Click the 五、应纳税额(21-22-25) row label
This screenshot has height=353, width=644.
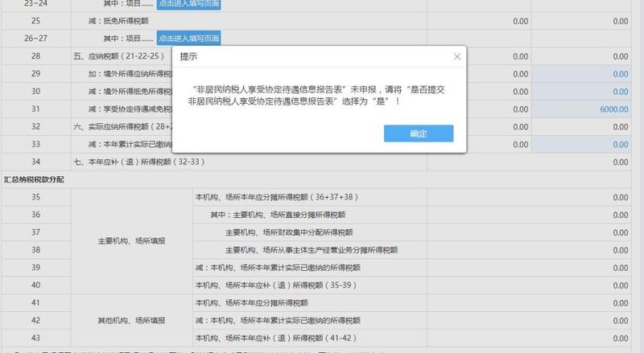pos(121,56)
